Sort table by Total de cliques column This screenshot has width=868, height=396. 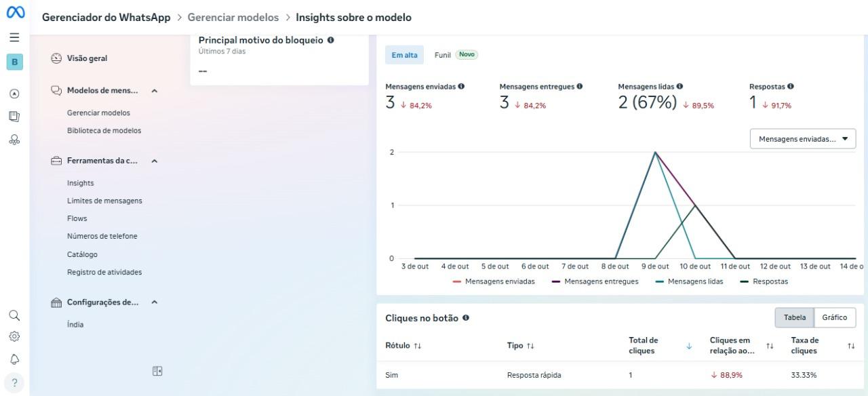coord(689,346)
